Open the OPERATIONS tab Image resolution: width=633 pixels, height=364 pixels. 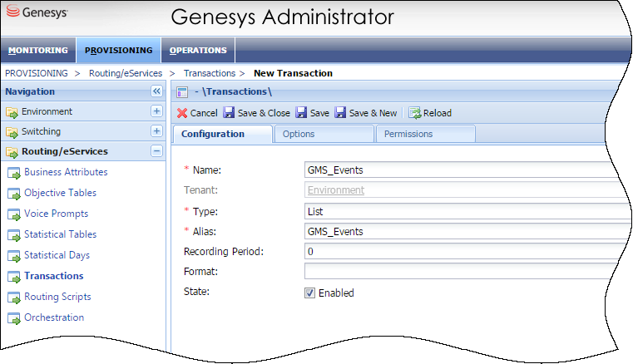point(198,51)
